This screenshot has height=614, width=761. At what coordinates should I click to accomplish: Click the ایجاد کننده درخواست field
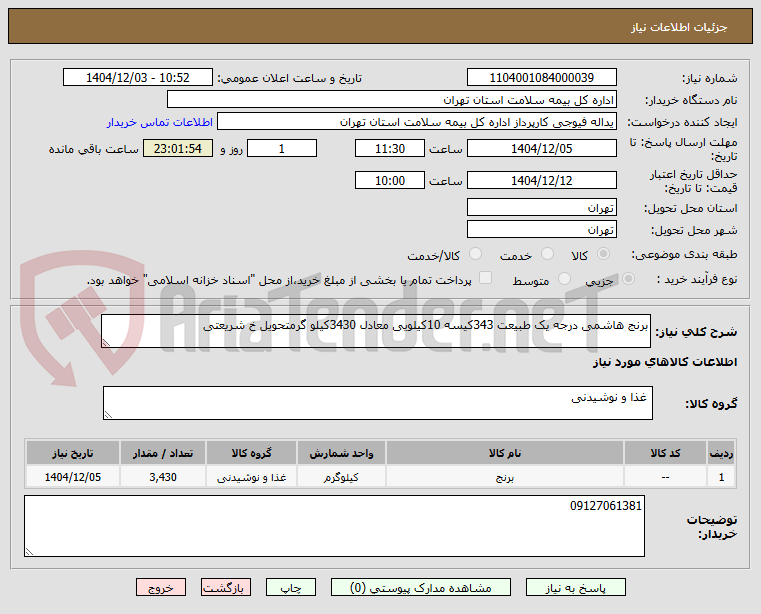[x=417, y=121]
